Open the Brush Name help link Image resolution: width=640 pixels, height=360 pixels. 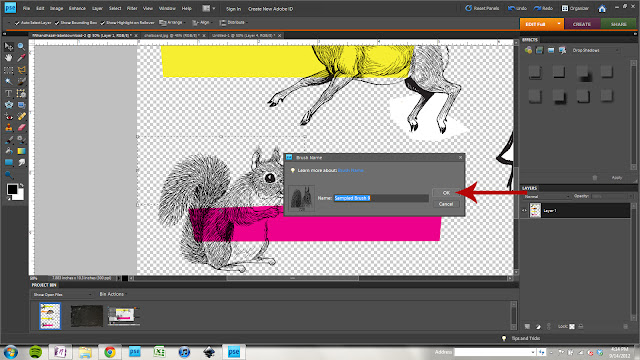pos(351,170)
